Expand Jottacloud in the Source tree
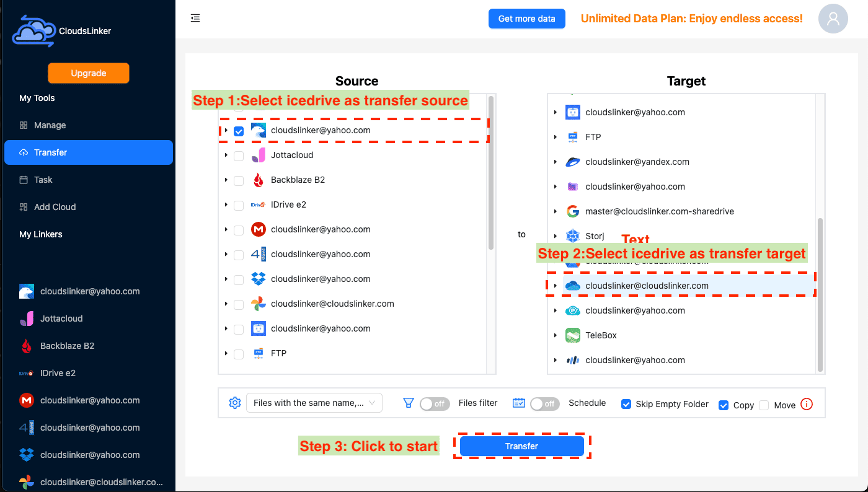This screenshot has height=492, width=868. pyautogui.click(x=226, y=155)
